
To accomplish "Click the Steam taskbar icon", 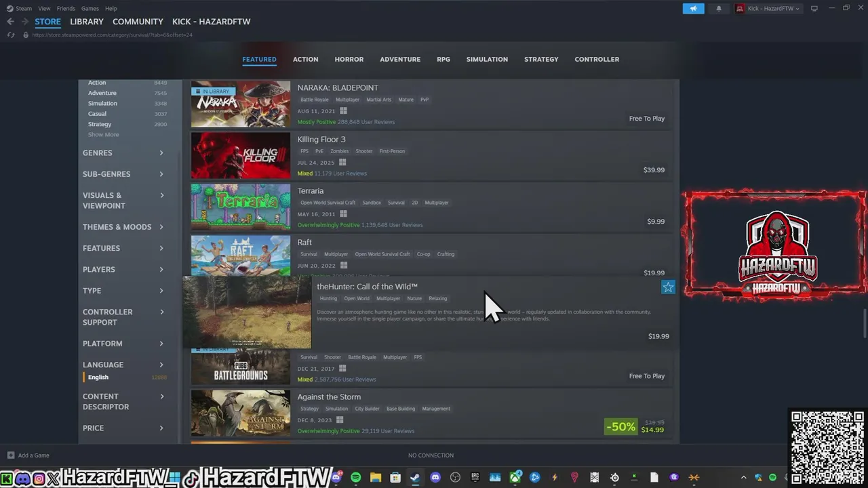I will (x=415, y=478).
